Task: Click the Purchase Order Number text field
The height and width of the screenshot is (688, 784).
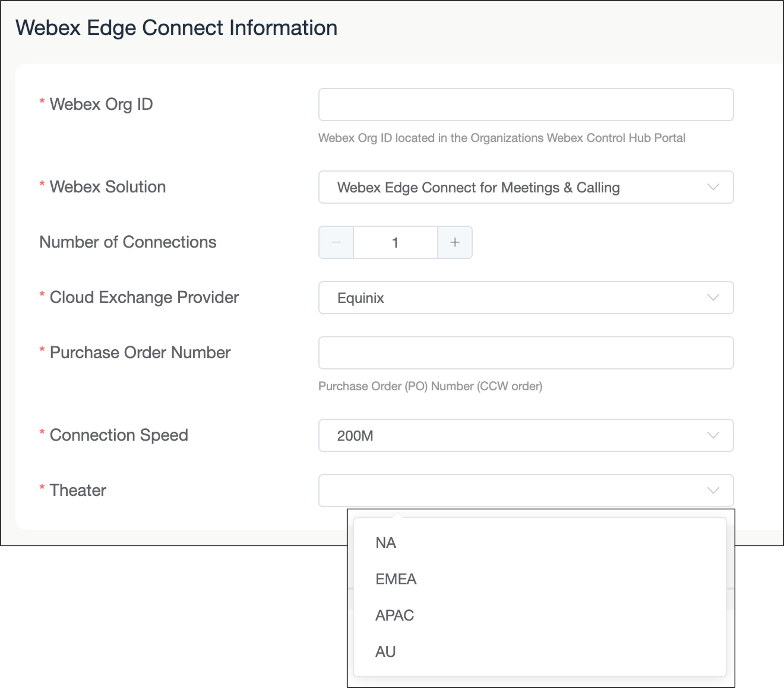Action: 525,353
